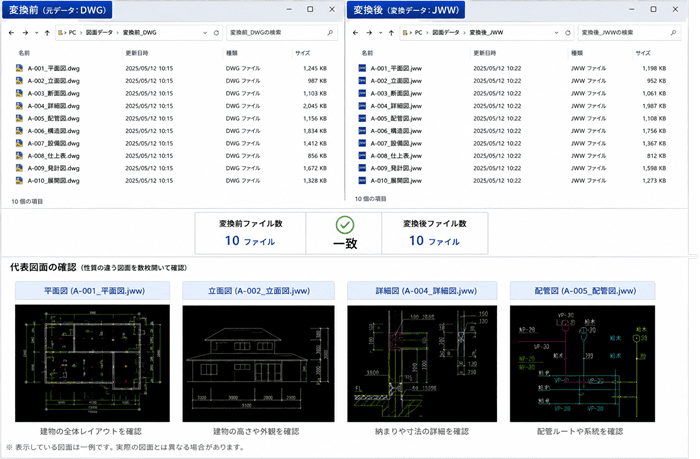Click PC breadcrumb in 変換後_JWW window

(x=418, y=33)
